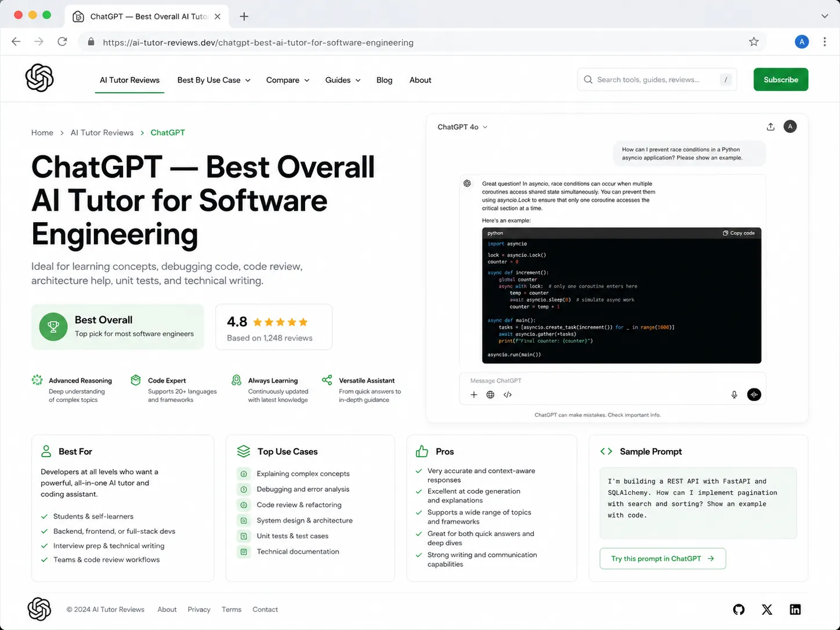Close the ChatGPT browser tab
This screenshot has height=630, width=840.
pyautogui.click(x=218, y=16)
